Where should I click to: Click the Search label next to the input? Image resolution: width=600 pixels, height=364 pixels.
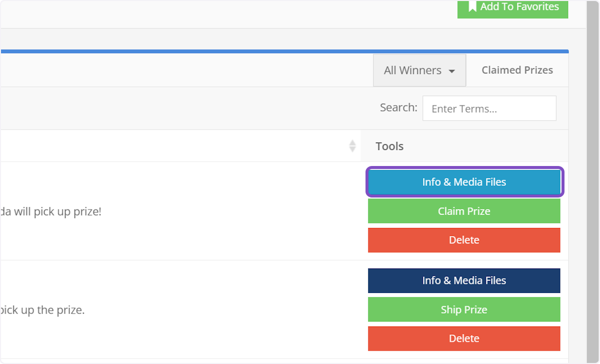pos(398,107)
